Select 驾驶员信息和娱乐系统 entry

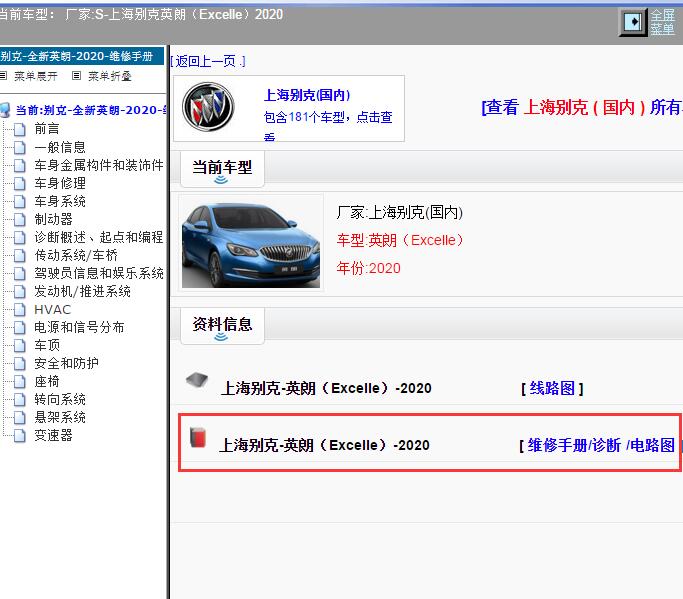(x=99, y=273)
